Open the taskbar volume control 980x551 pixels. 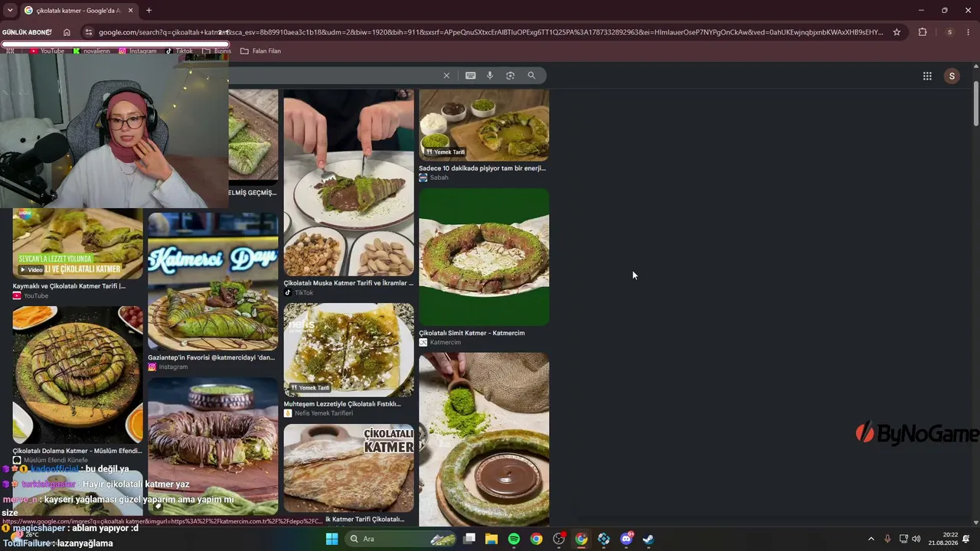pyautogui.click(x=916, y=539)
